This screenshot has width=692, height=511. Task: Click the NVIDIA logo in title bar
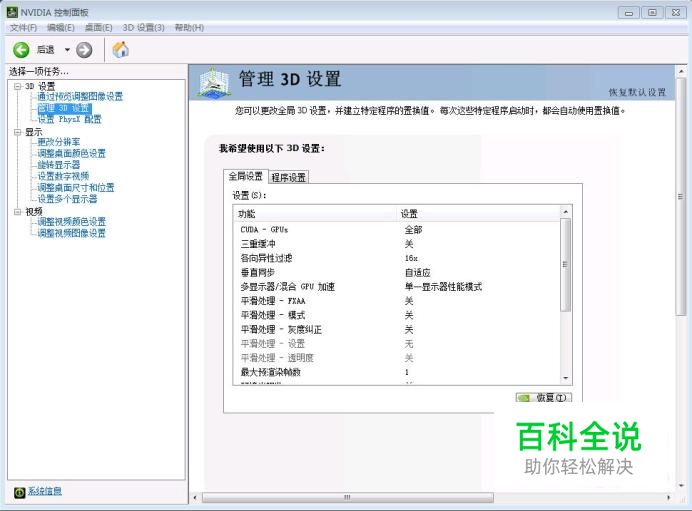pyautogui.click(x=12, y=12)
